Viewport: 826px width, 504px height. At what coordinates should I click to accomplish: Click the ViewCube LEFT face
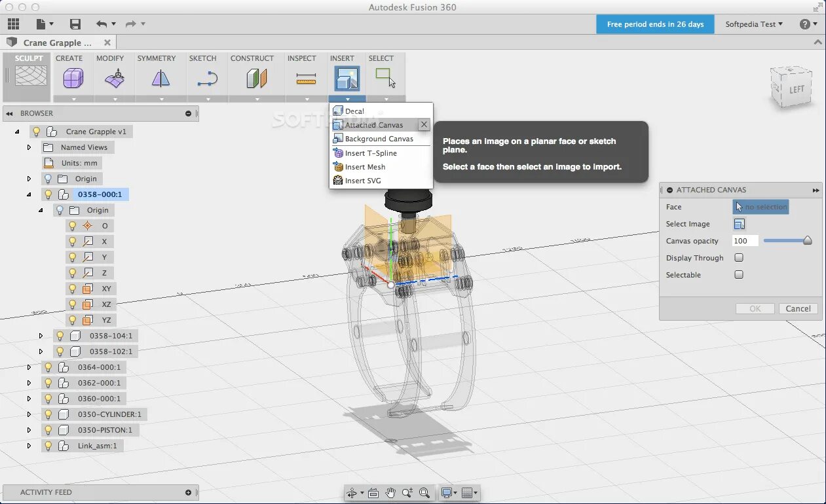click(797, 89)
